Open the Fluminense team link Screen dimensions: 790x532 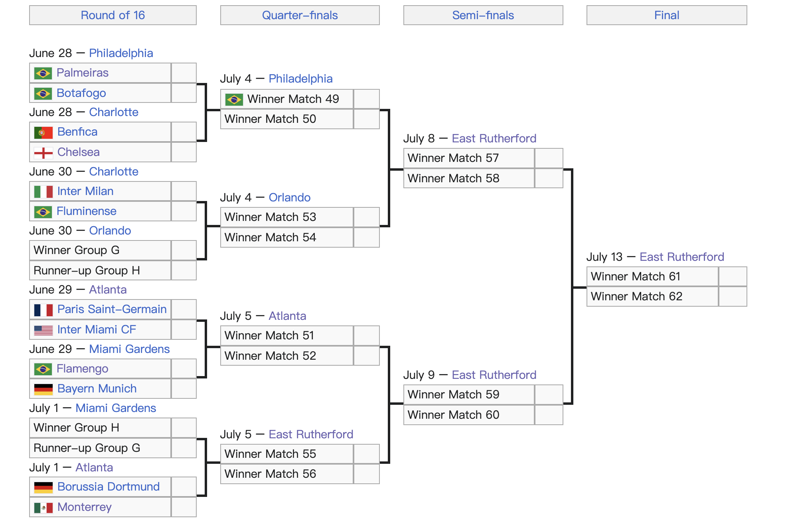tap(87, 211)
